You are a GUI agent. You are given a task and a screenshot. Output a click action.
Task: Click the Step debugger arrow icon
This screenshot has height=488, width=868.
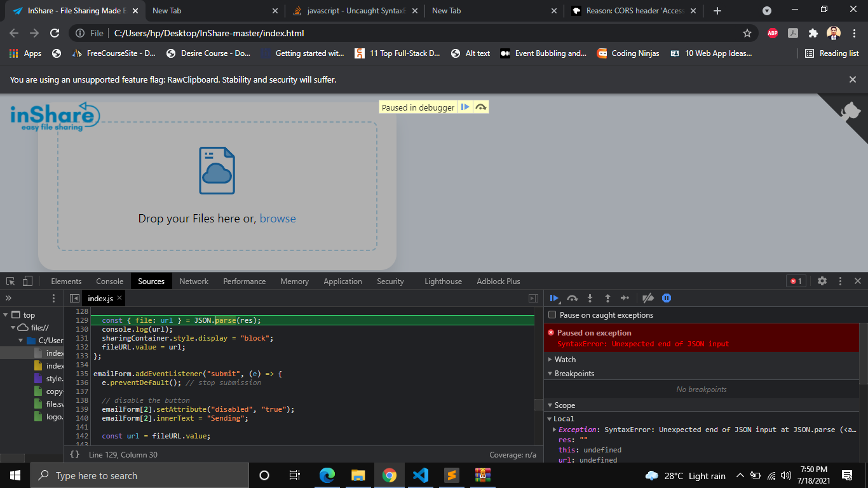point(625,298)
